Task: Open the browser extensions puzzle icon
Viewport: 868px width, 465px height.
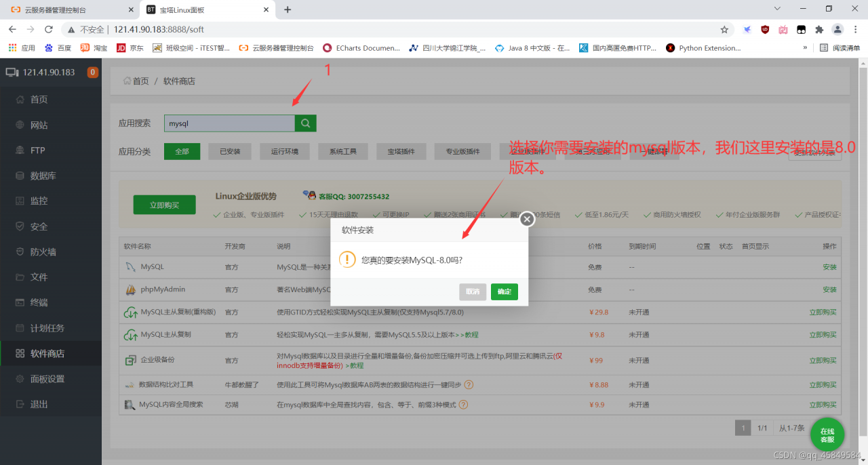Action: tap(819, 30)
